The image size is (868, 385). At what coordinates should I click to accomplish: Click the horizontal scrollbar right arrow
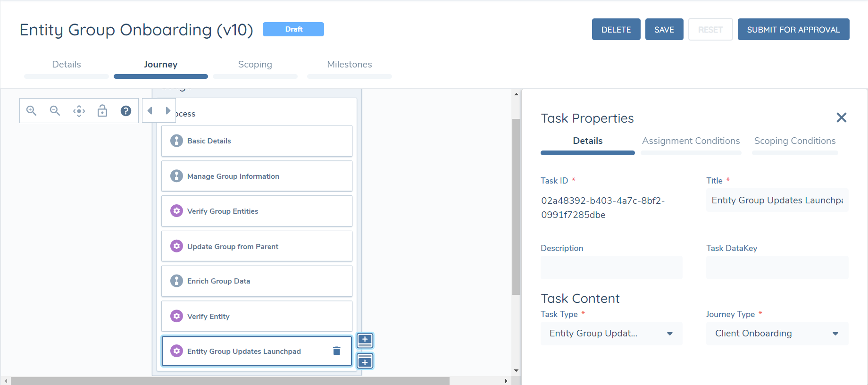tap(506, 381)
